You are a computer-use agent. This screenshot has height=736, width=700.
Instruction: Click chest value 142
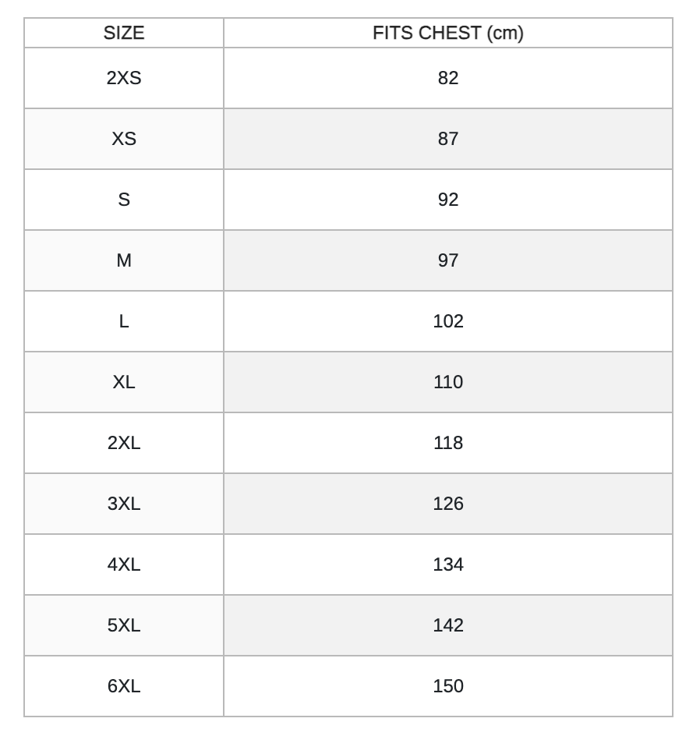click(x=448, y=625)
